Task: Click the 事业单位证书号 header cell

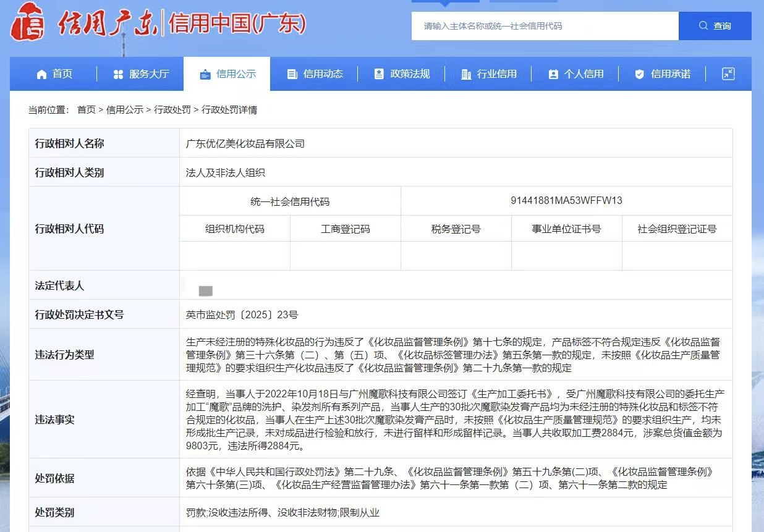Action: 567,229
